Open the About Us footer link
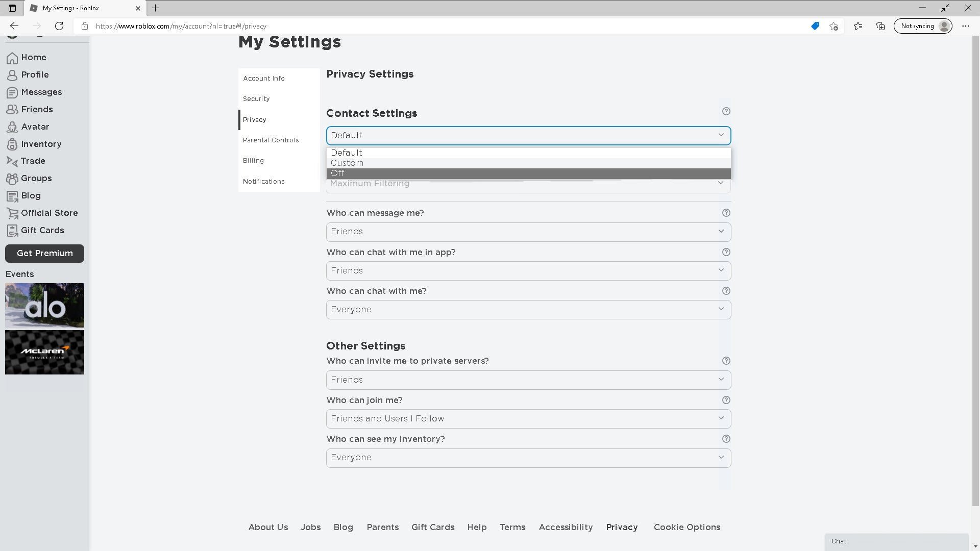The width and height of the screenshot is (980, 551). [268, 528]
